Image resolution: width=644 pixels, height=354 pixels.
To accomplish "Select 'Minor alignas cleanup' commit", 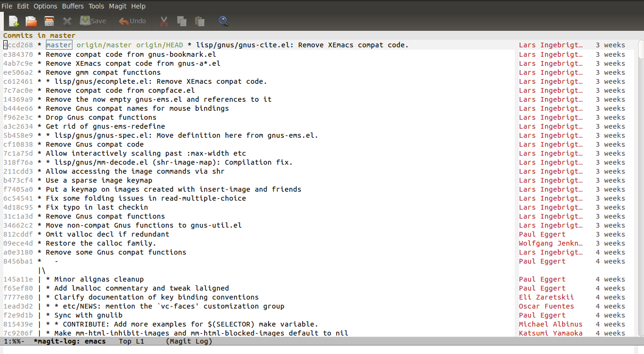I will pyautogui.click(x=99, y=279).
